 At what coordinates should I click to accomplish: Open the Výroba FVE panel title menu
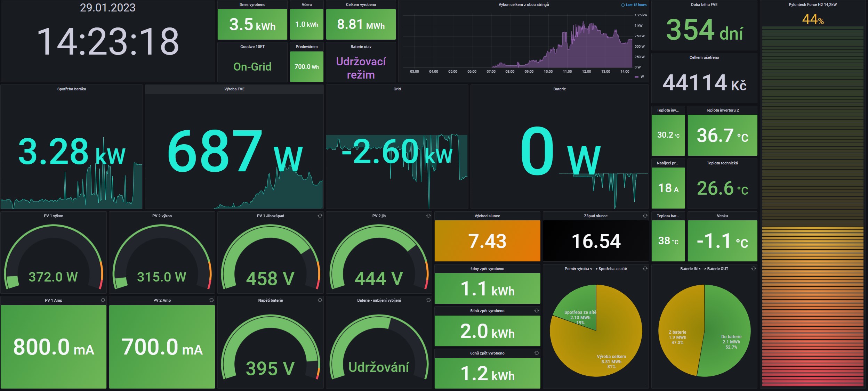234,89
